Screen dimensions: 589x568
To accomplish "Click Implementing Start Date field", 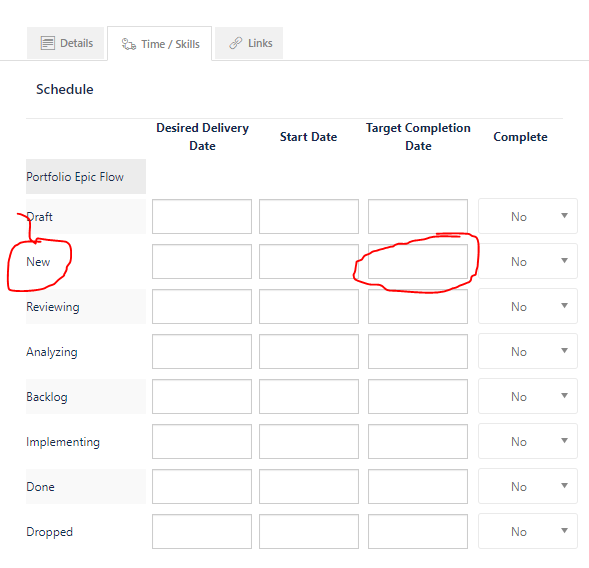I will [x=309, y=442].
